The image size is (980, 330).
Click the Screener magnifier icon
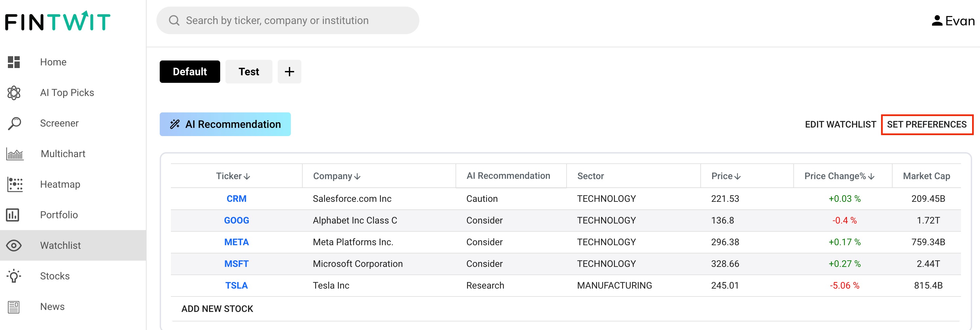tap(14, 123)
